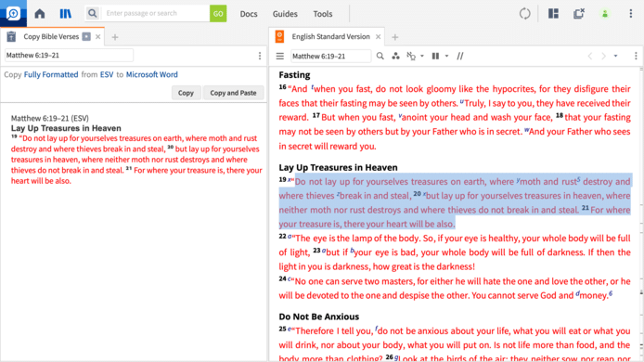Edit the ESV reference box Matthew 6:19–21
The height and width of the screenshot is (362, 644).
pyautogui.click(x=330, y=56)
